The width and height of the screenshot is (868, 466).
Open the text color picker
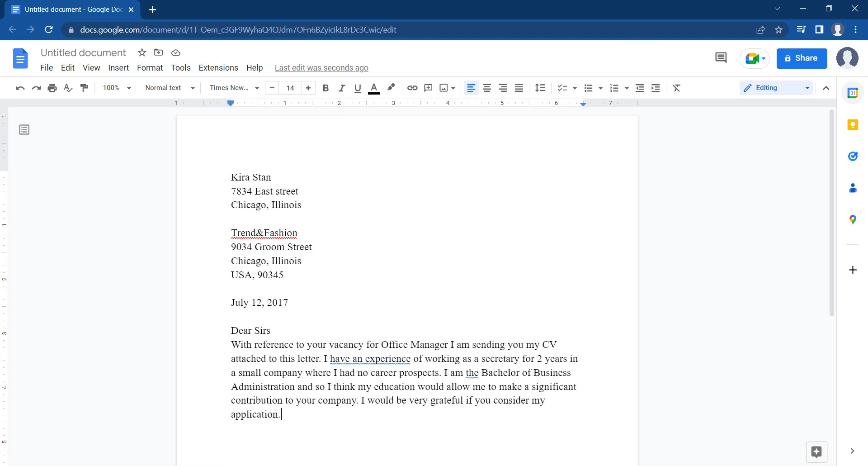click(x=374, y=88)
